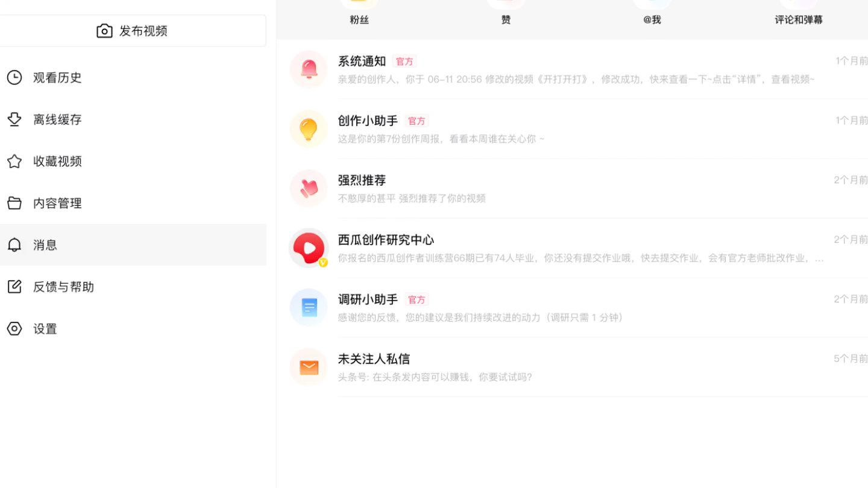Click the blue document avatar of 调研小助手
Viewport: 868px width, 488px height.
(x=309, y=308)
